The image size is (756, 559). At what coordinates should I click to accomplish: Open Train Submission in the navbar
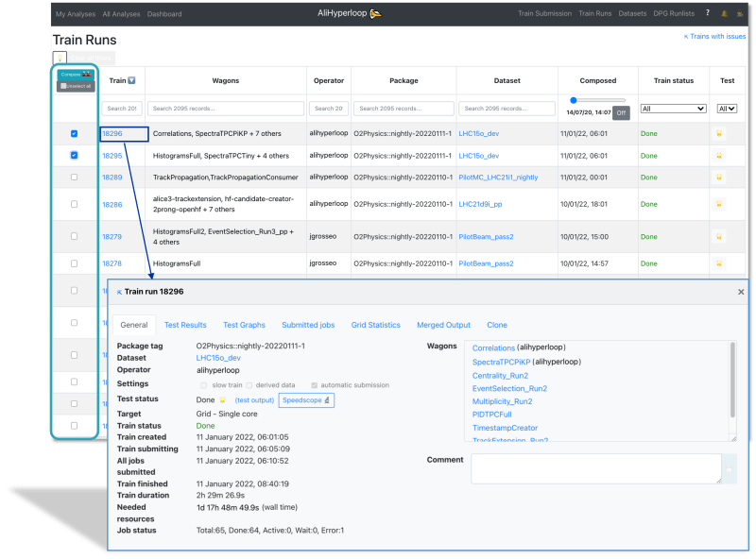point(544,13)
